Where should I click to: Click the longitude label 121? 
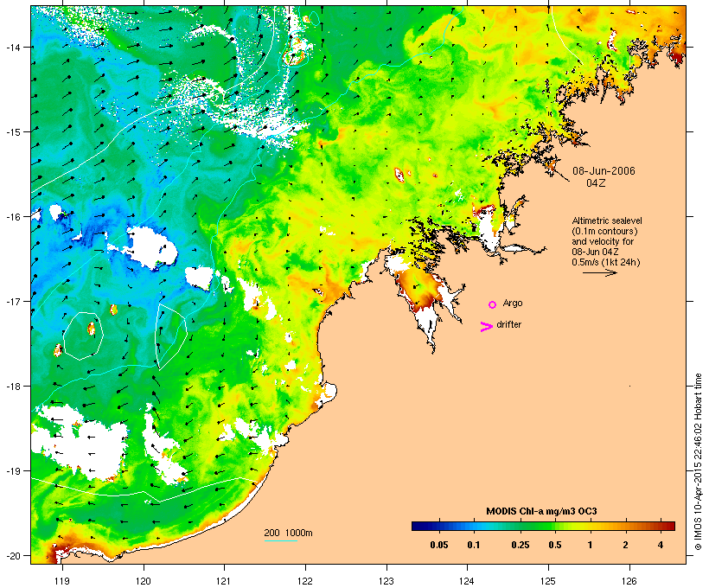coord(224,581)
